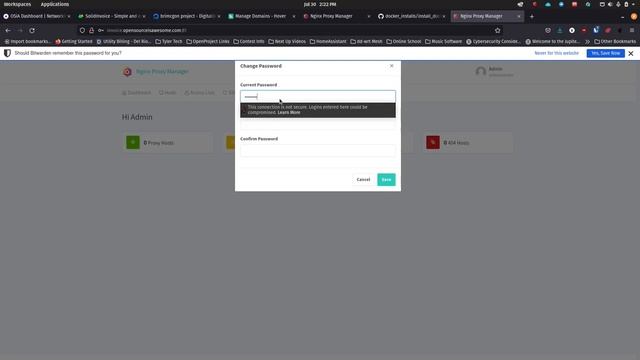Close the active Nginx Proxy Manager tab
640x360 pixels.
click(x=519, y=16)
